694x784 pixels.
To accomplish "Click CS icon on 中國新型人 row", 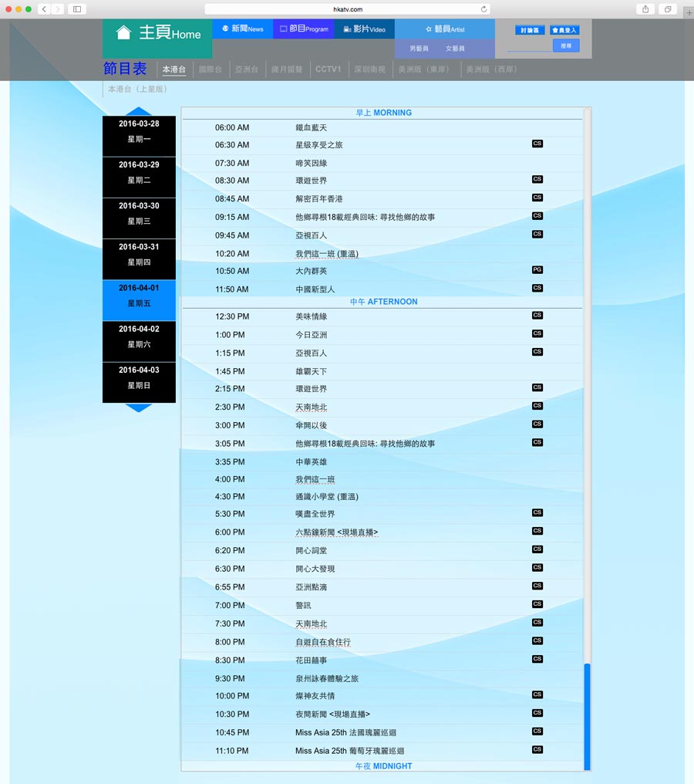I will 537,288.
